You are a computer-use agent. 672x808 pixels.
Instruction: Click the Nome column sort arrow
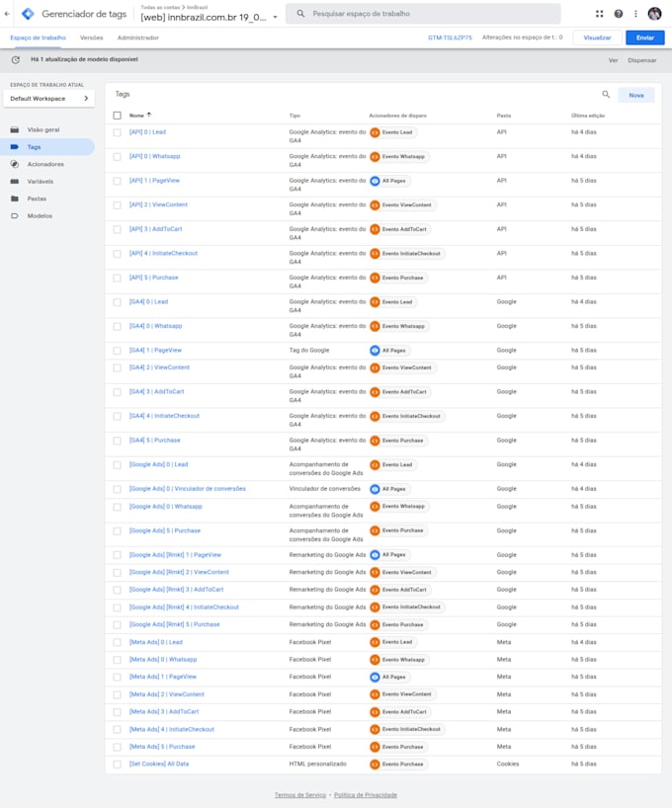(x=149, y=115)
